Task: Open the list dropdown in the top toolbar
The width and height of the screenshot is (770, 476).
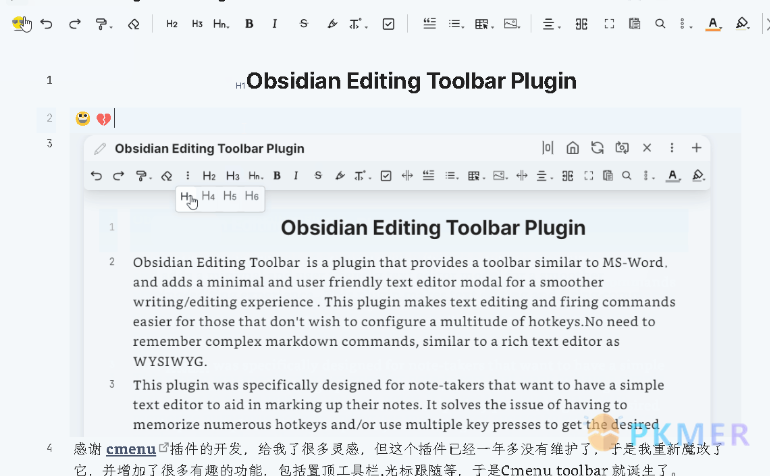Action: pos(456,24)
